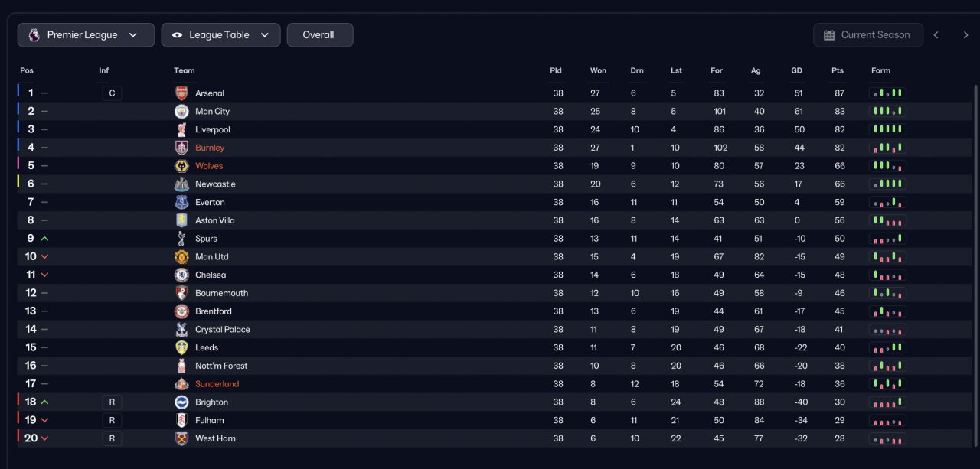The image size is (980, 469).
Task: Click the Overall filter button
Action: pos(319,35)
